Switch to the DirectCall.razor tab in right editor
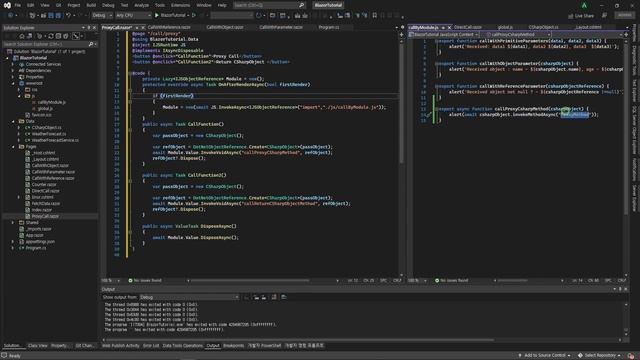 [468, 27]
